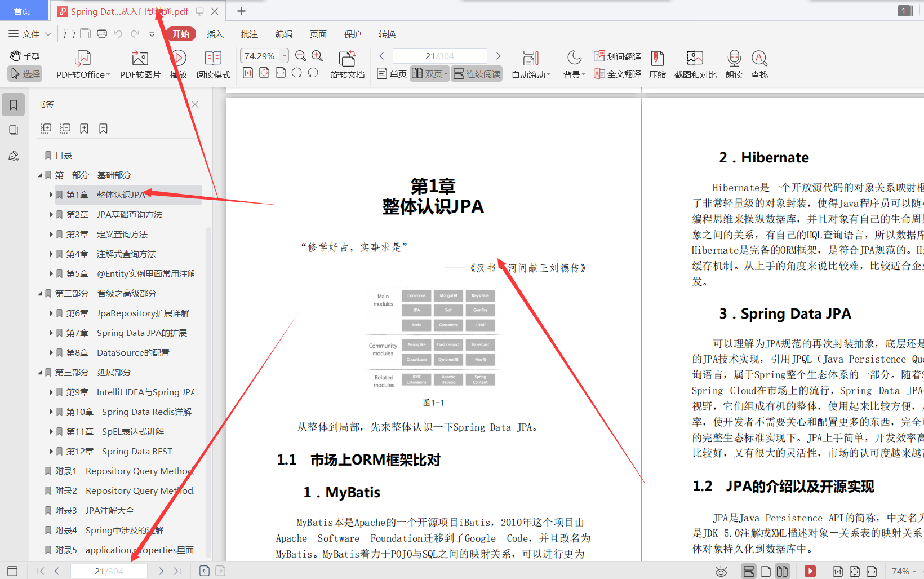Zoom in using the magnifier plus icon
924x579 pixels.
(x=317, y=56)
